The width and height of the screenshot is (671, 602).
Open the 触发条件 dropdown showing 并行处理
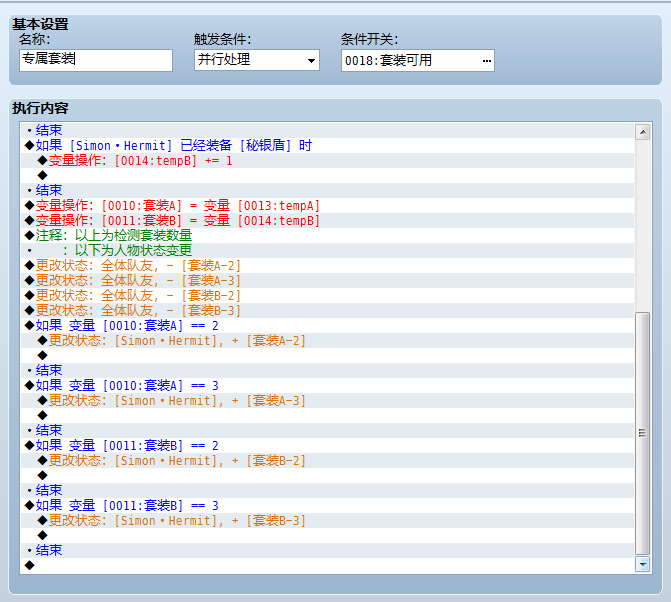pyautogui.click(x=257, y=60)
